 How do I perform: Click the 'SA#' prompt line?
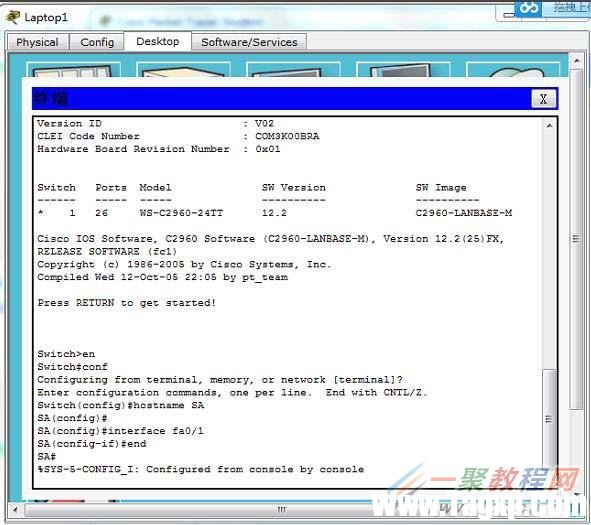click(x=47, y=456)
